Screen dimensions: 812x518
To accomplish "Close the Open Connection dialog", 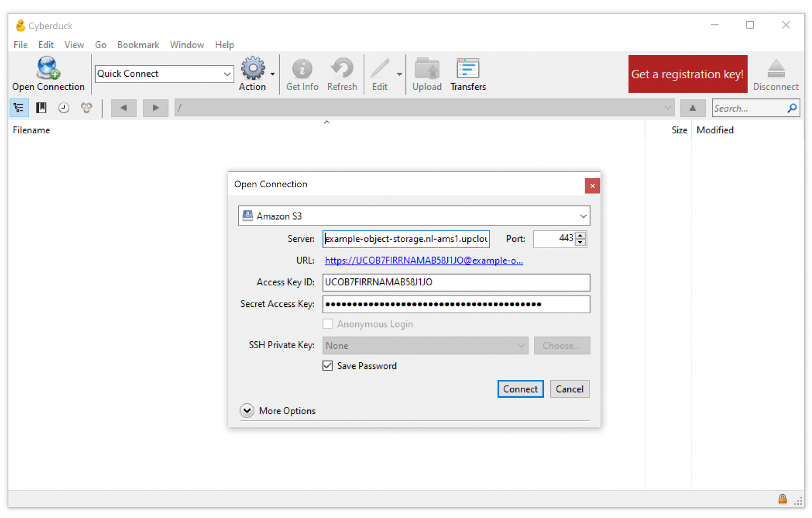I will (592, 186).
